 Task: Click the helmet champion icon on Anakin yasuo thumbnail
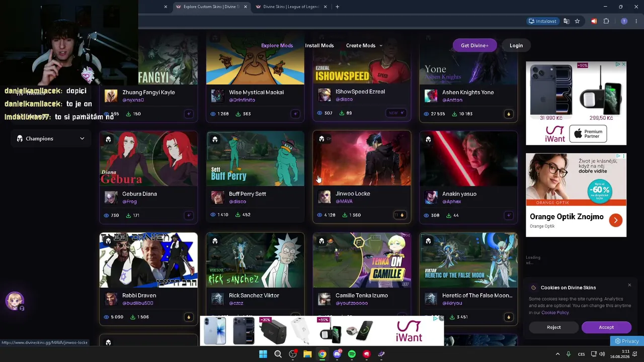coord(428,139)
